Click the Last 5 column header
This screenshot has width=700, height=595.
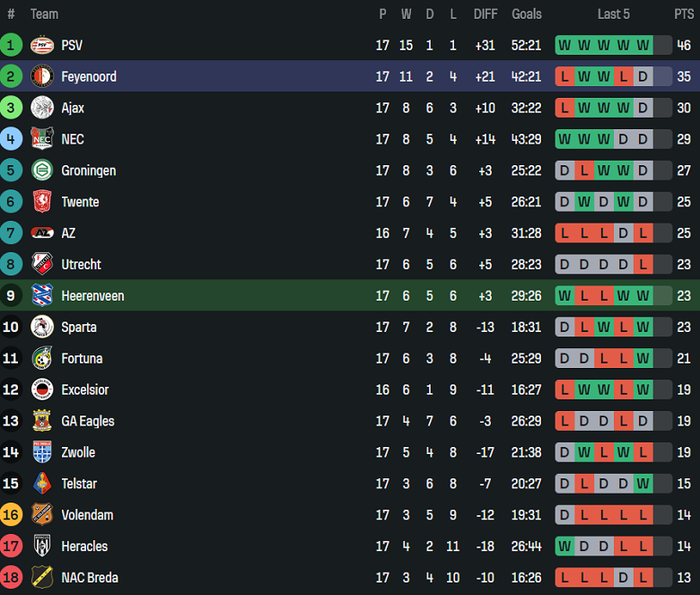(613, 14)
